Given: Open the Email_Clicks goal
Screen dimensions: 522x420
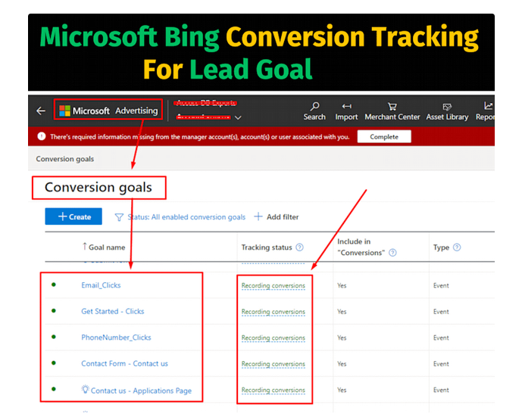Looking at the screenshot, I should pyautogui.click(x=101, y=285).
